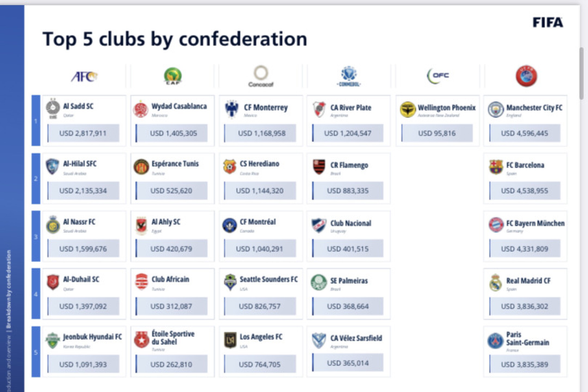Click the UEFA confederation logo

526,76
